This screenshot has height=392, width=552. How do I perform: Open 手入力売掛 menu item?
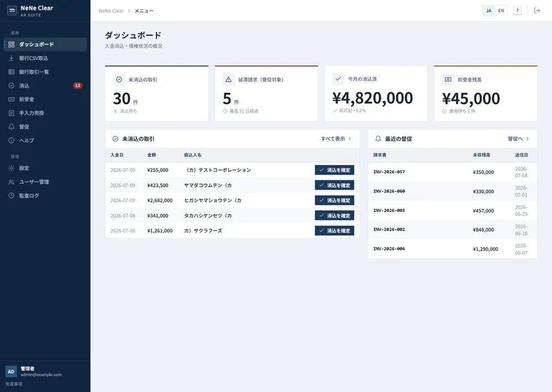(x=45, y=113)
